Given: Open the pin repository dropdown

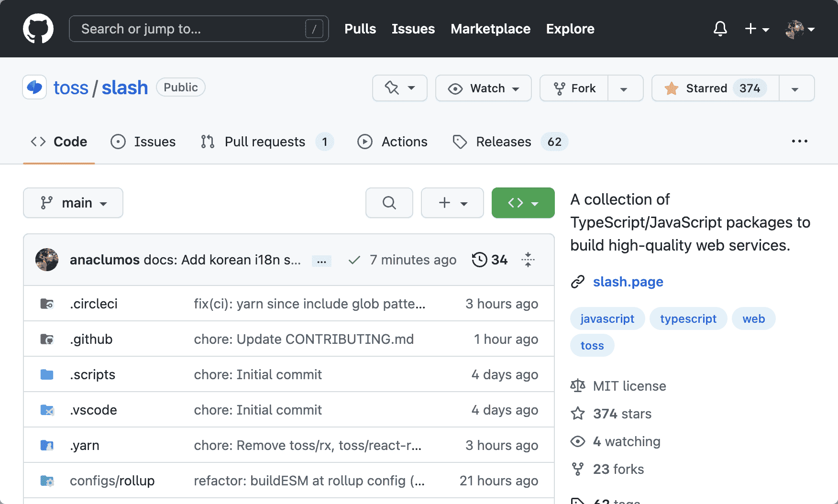Looking at the screenshot, I should tap(399, 88).
